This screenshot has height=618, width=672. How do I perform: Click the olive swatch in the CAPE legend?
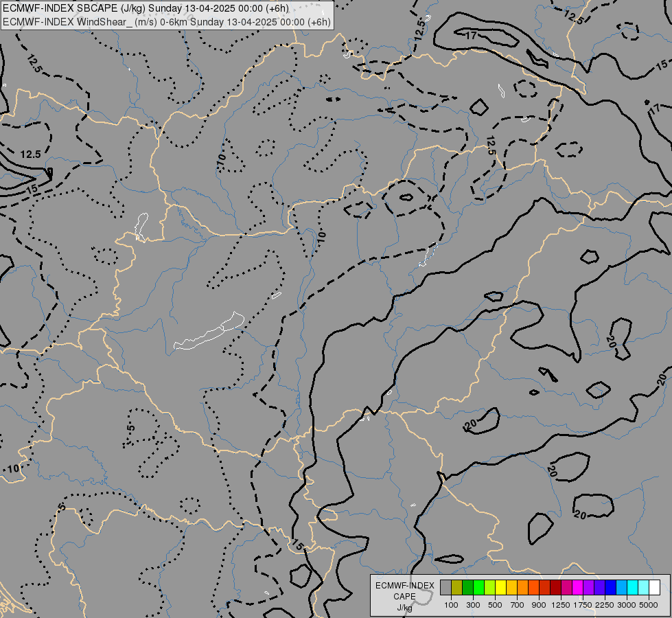point(457,587)
